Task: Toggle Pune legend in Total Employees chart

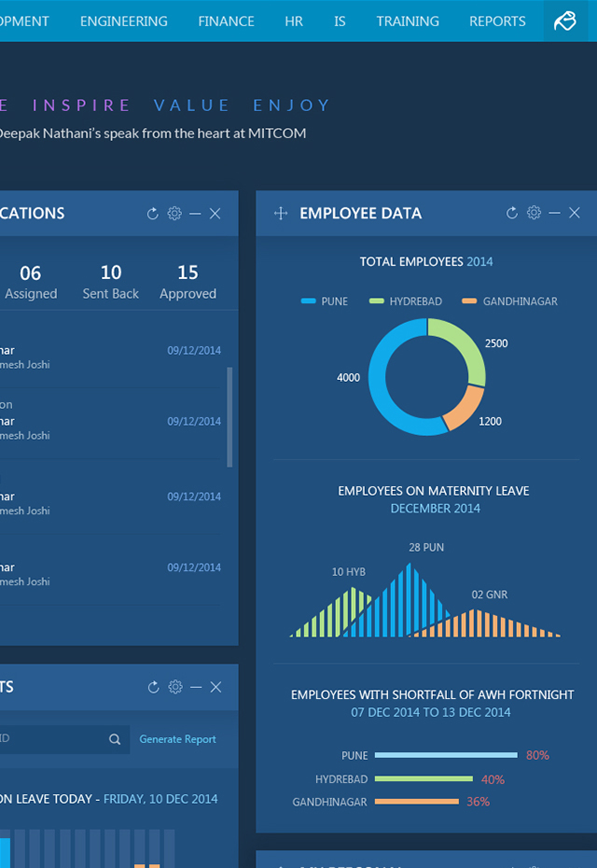Action: pyautogui.click(x=324, y=301)
